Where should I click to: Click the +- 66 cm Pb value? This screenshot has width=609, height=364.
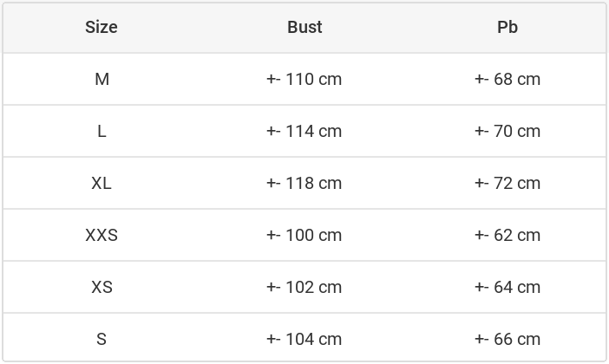(507, 339)
